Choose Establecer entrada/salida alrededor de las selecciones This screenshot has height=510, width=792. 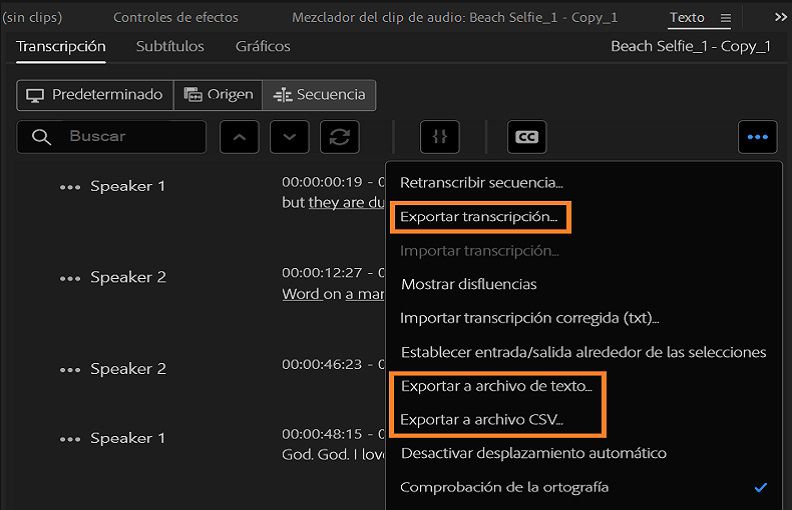(x=583, y=352)
